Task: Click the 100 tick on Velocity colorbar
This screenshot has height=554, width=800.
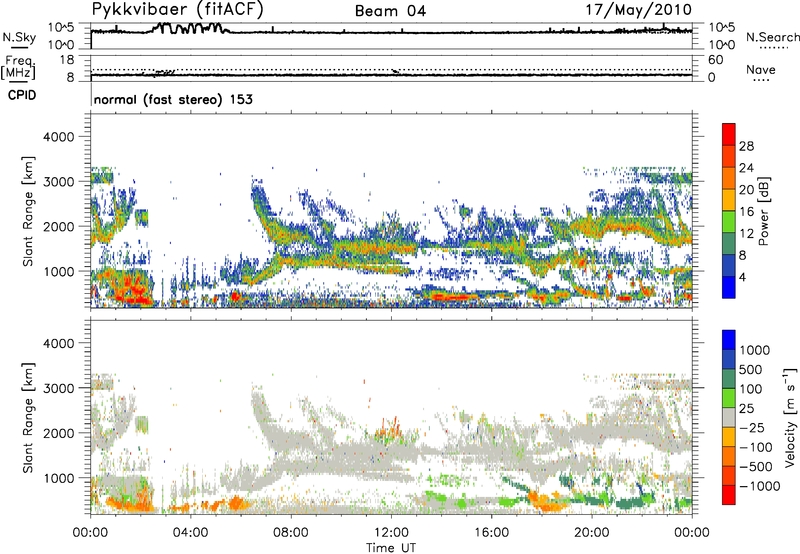Action: click(751, 389)
